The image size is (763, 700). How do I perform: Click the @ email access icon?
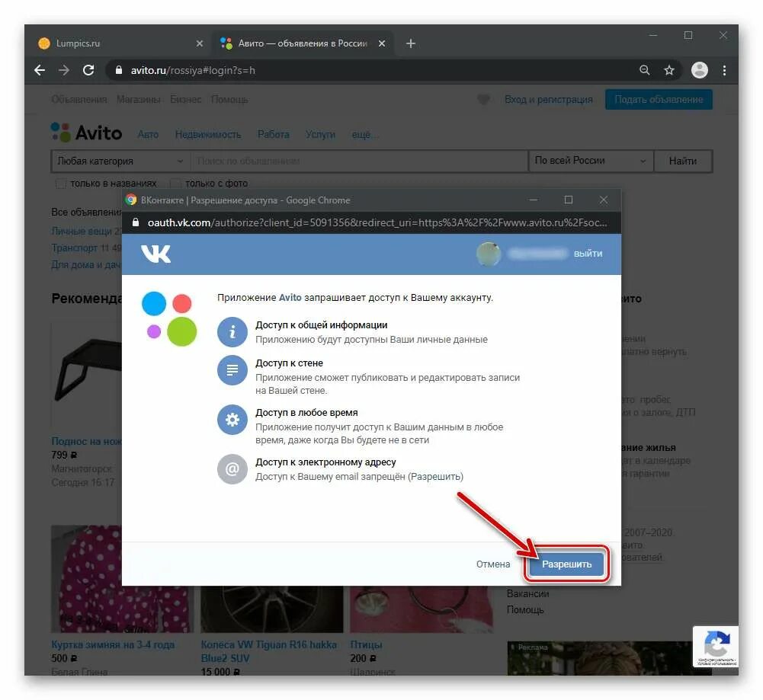click(x=232, y=469)
